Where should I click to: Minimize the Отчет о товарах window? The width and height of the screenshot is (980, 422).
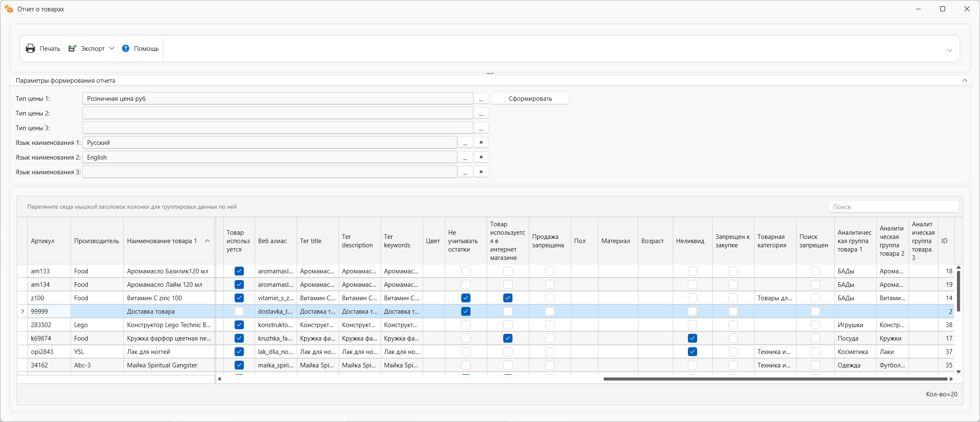918,9
